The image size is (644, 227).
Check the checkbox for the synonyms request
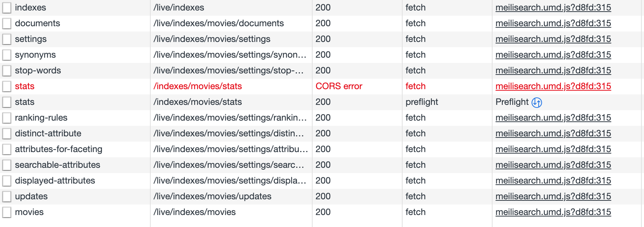coord(7,54)
